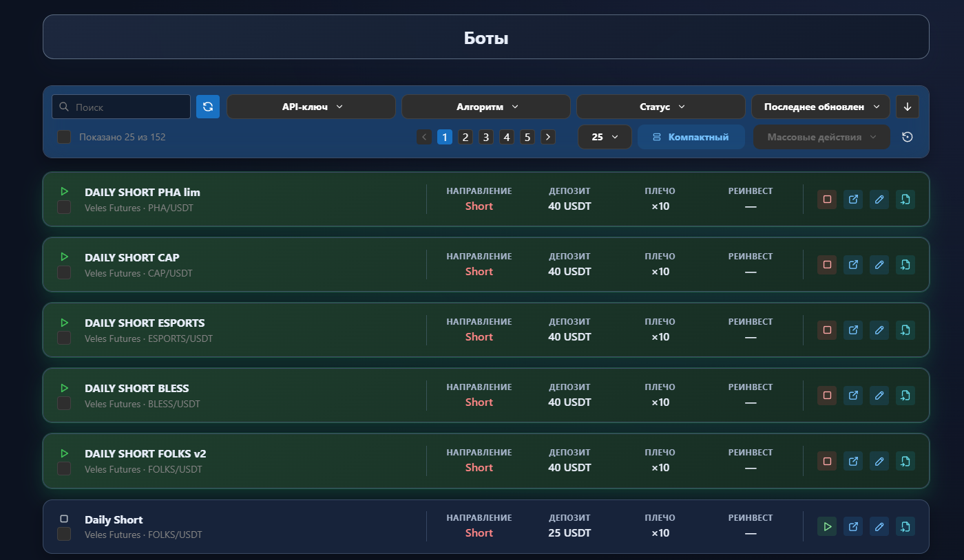Click the DAILY SHORT BLESS bot name
Image resolution: width=964 pixels, height=560 pixels.
[x=136, y=388]
